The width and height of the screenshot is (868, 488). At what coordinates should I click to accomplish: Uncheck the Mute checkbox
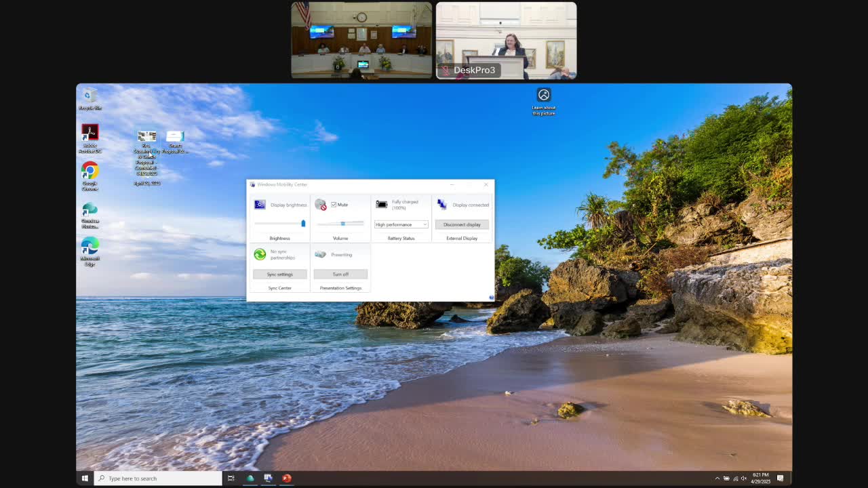[334, 204]
